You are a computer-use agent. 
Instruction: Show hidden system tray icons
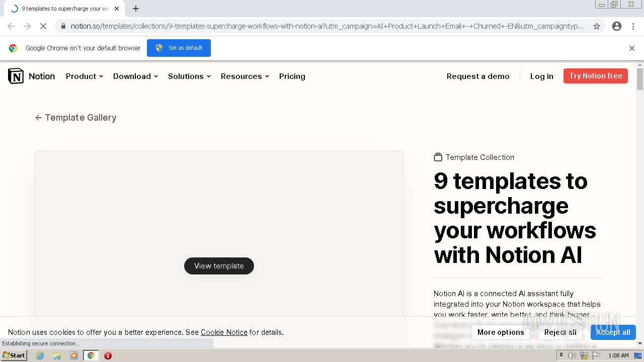coord(561,355)
